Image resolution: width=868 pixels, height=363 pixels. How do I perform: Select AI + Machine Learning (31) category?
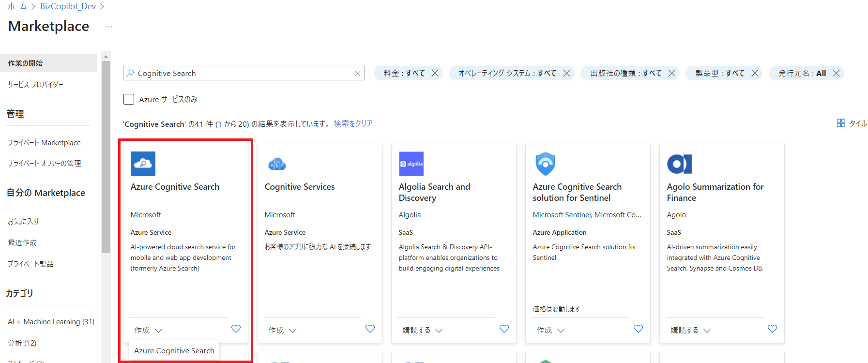tap(51, 321)
